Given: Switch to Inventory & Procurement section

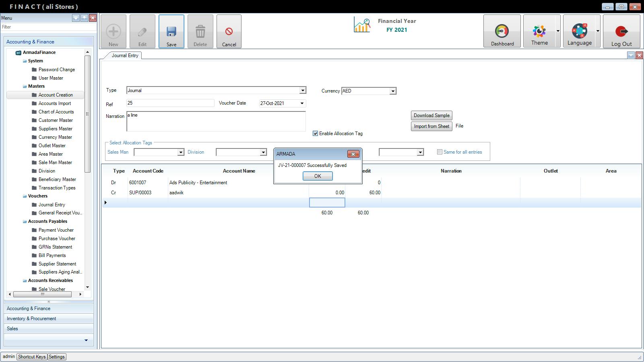Looking at the screenshot, I should pos(31,319).
